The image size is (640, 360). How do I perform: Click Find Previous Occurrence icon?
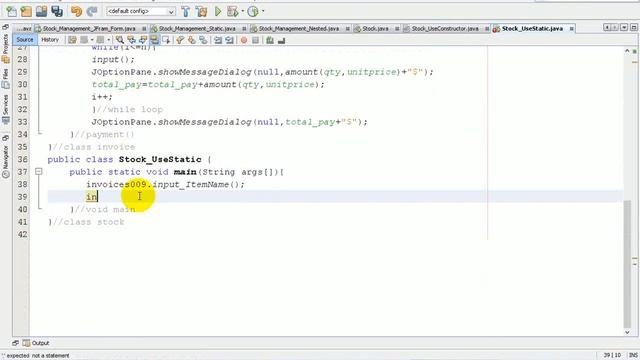(131, 40)
